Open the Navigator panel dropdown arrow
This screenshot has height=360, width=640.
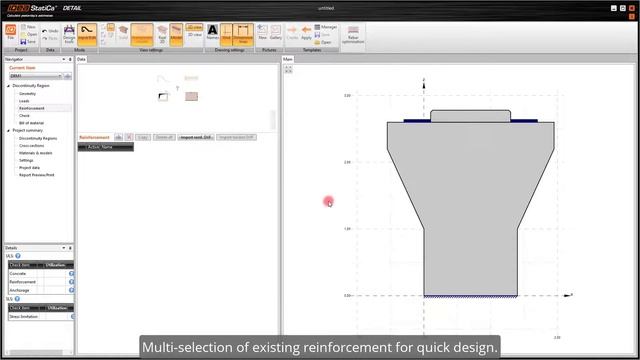64,60
